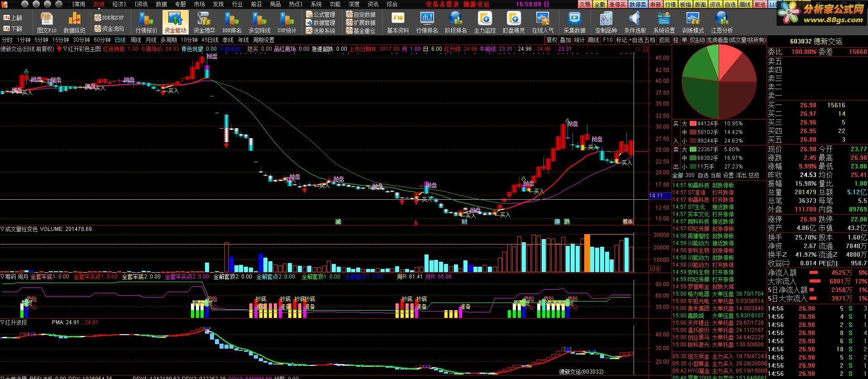Open DDE和SUP indicator shortcut
The height and width of the screenshot is (379, 868).
pos(109,18)
